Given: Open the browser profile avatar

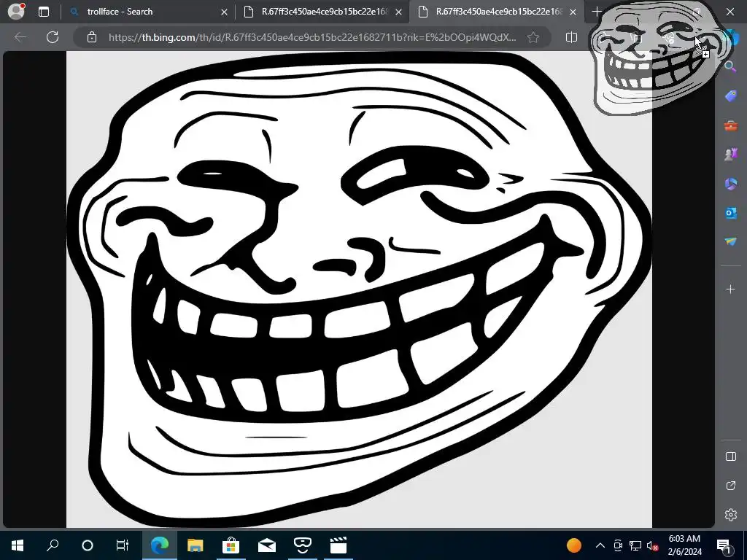Looking at the screenshot, I should [16, 12].
